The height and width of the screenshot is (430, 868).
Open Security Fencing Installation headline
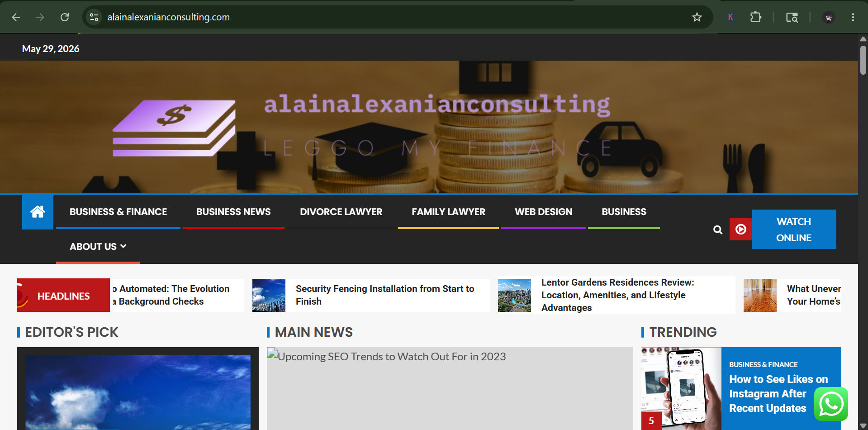pos(385,295)
